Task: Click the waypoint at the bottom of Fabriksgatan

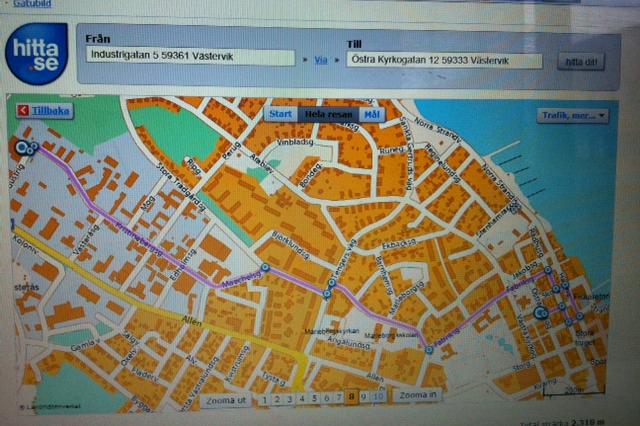Action: pos(428,349)
